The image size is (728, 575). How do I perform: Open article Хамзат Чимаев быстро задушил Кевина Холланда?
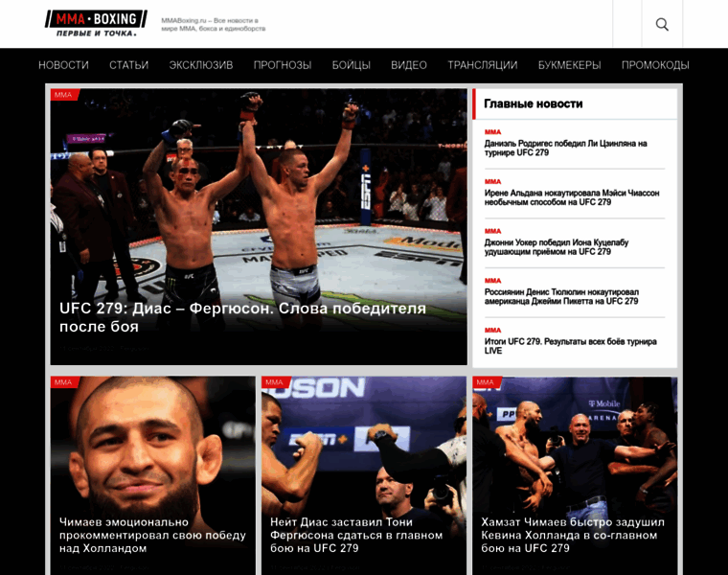tap(573, 535)
